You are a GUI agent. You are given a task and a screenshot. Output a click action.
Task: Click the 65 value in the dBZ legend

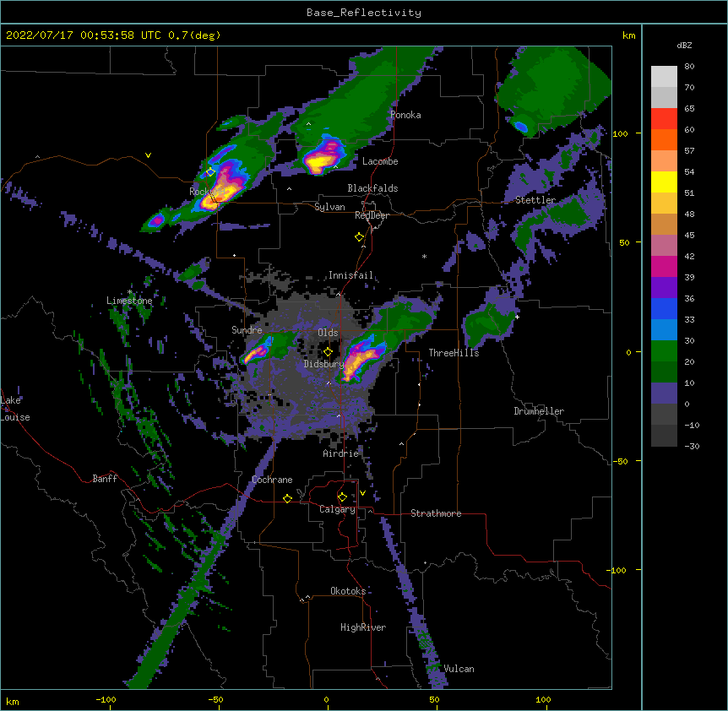689,109
